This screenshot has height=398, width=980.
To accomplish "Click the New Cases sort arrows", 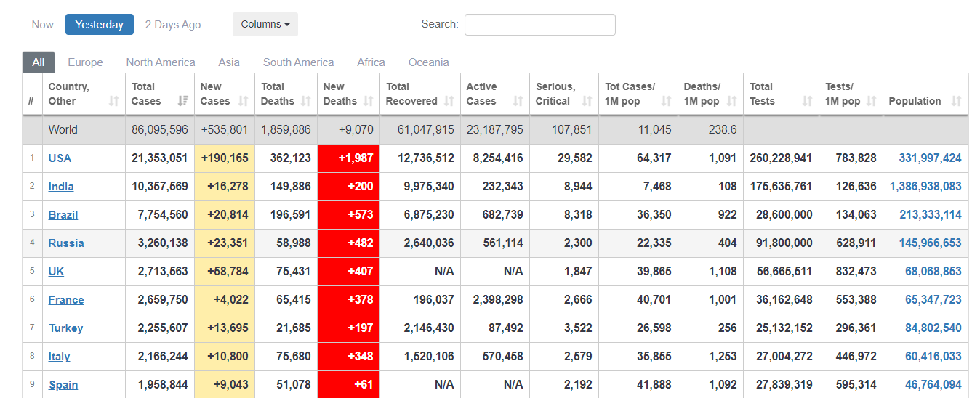I will [x=244, y=101].
